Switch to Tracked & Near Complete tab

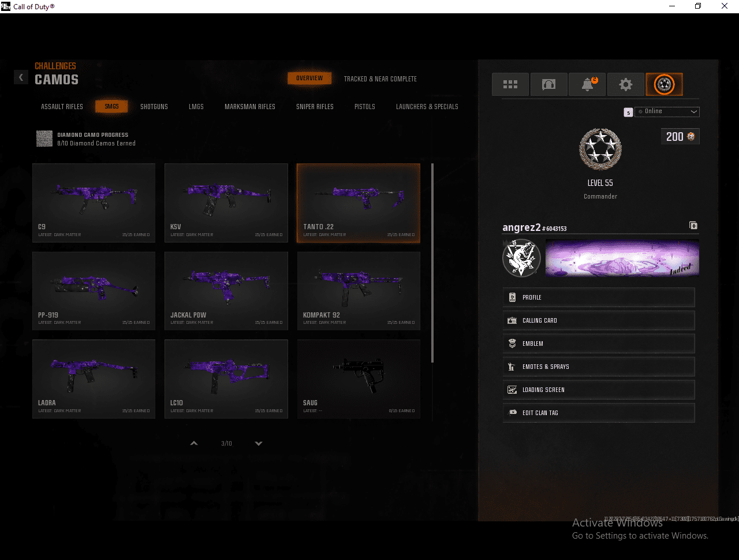tap(380, 79)
